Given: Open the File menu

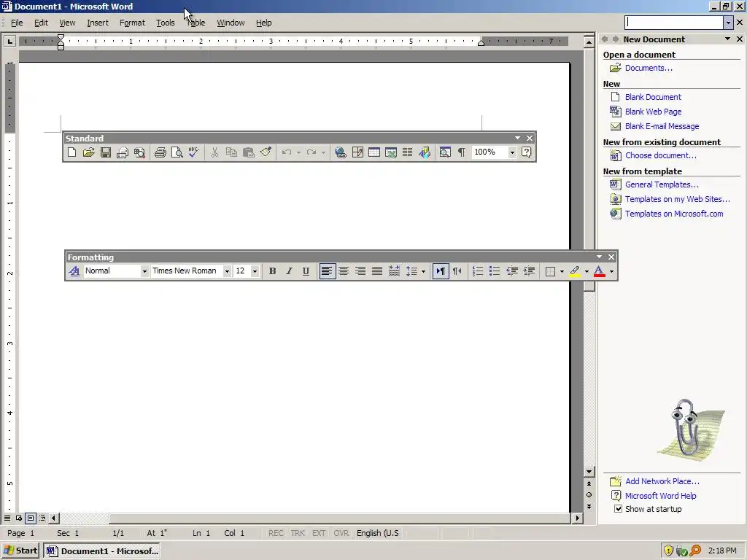Looking at the screenshot, I should click(x=18, y=23).
